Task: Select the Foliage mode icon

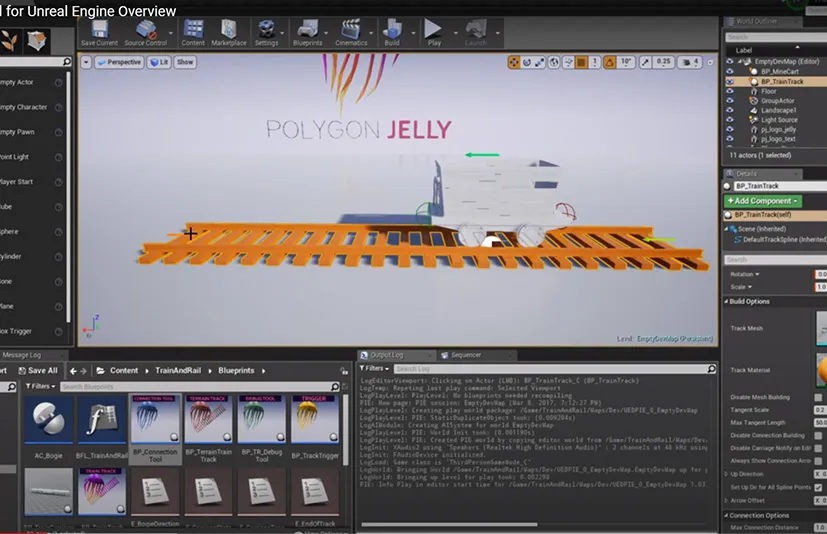Action: 8,41
